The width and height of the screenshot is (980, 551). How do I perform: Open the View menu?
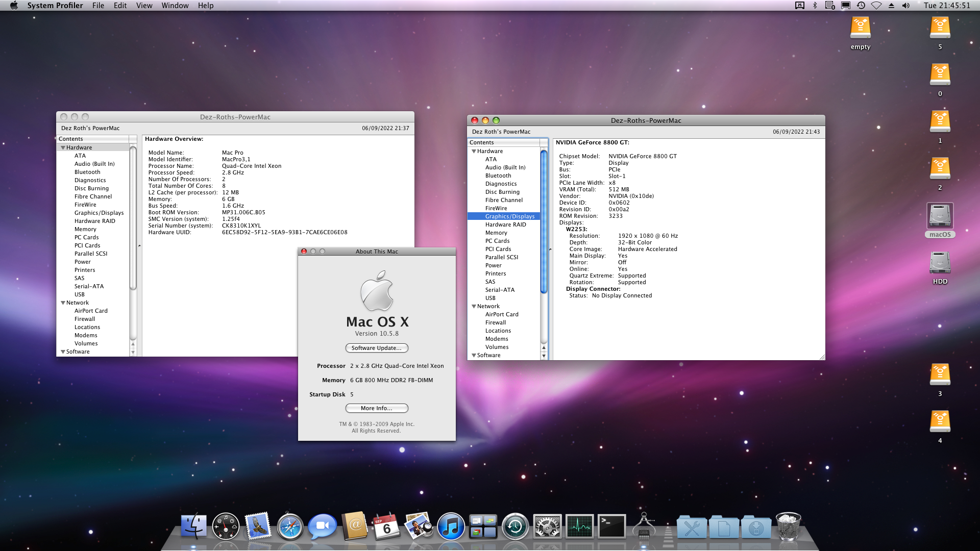click(144, 6)
